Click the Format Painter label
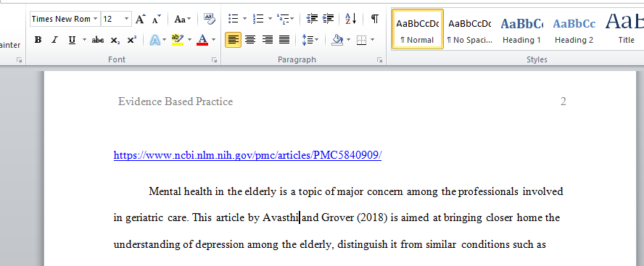644x266 pixels. point(10,45)
